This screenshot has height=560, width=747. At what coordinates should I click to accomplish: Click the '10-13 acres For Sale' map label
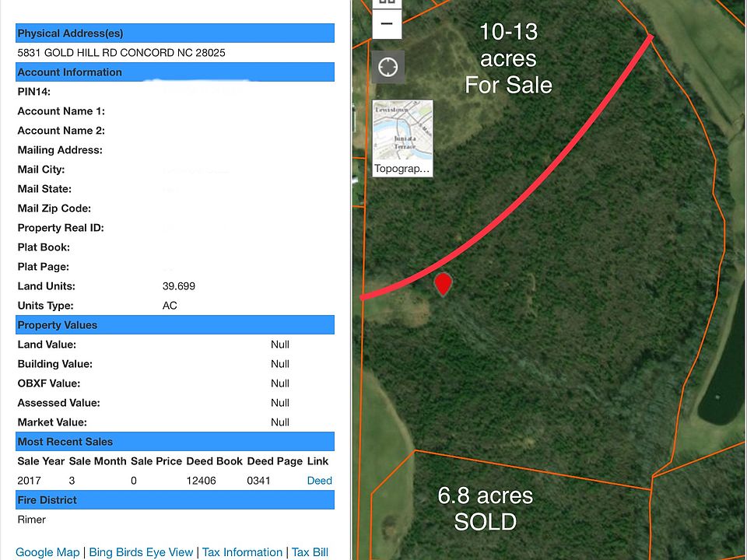click(x=509, y=58)
